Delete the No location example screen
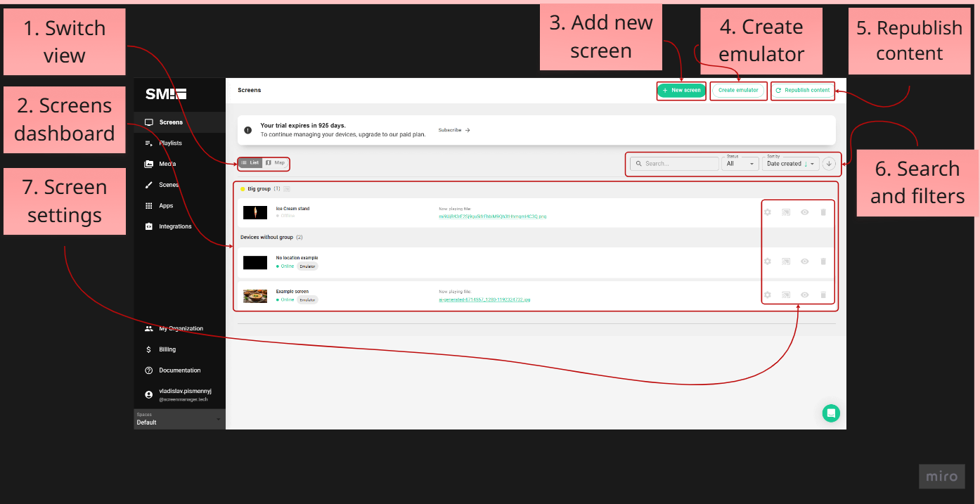Image resolution: width=980 pixels, height=504 pixels. point(823,261)
